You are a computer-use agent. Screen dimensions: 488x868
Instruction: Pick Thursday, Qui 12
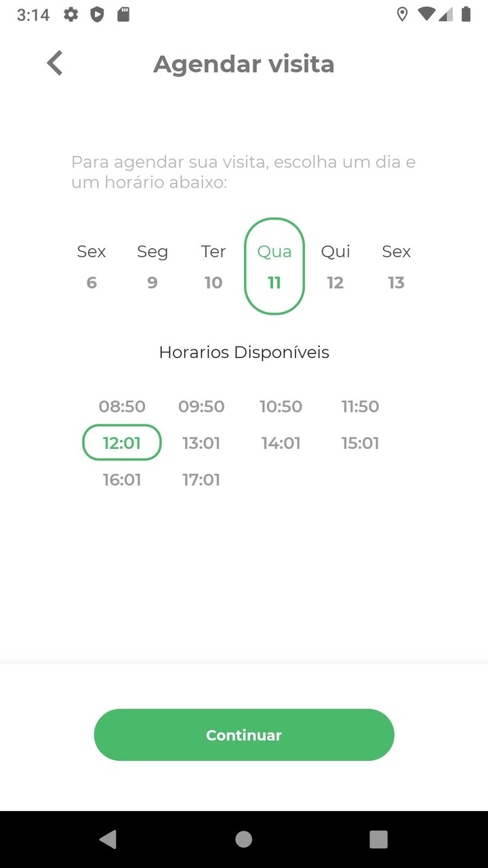(335, 267)
